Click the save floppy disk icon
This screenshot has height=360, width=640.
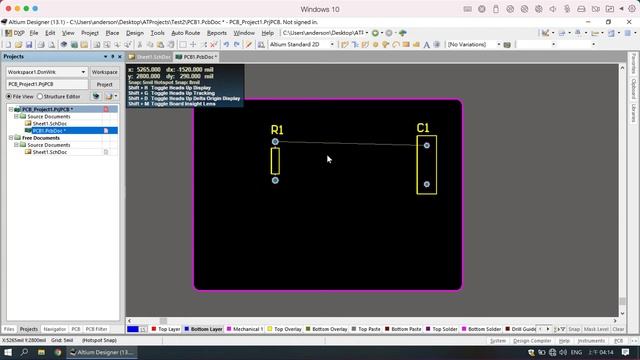(29, 44)
